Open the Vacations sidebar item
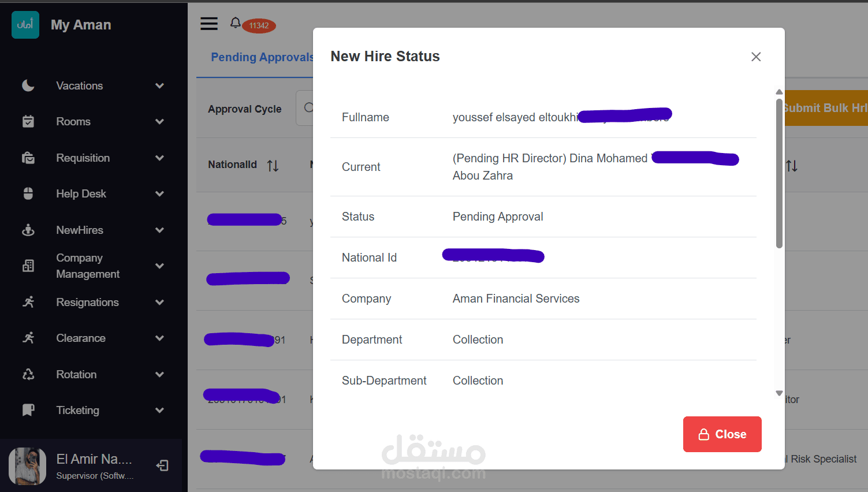The width and height of the screenshot is (868, 492). coord(80,85)
